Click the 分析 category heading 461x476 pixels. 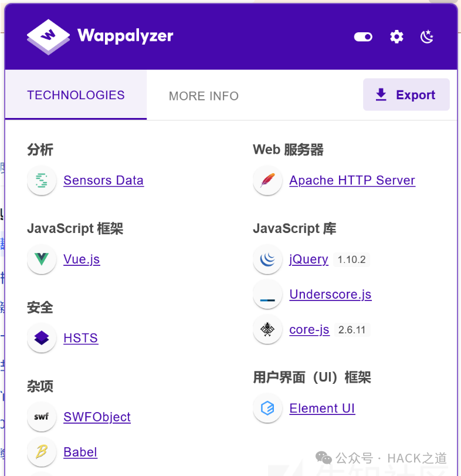tap(40, 150)
